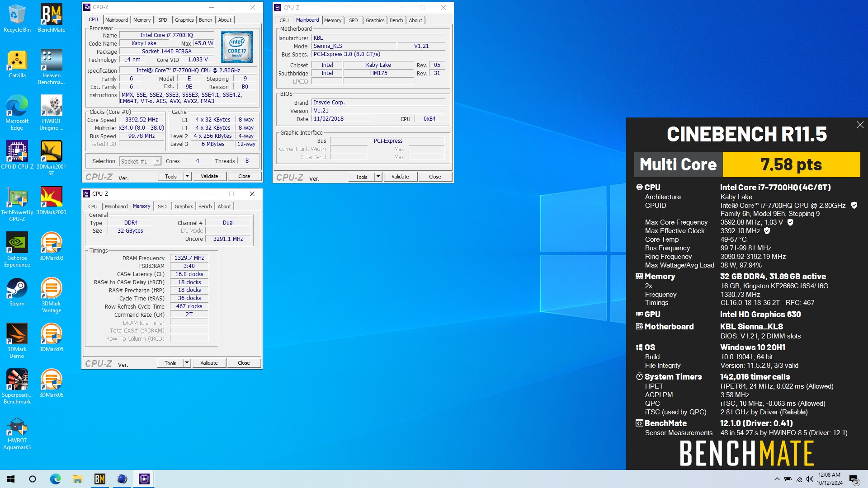Click Validate in the Mainboard window
Screen dimensions: 868x488
tap(400, 177)
